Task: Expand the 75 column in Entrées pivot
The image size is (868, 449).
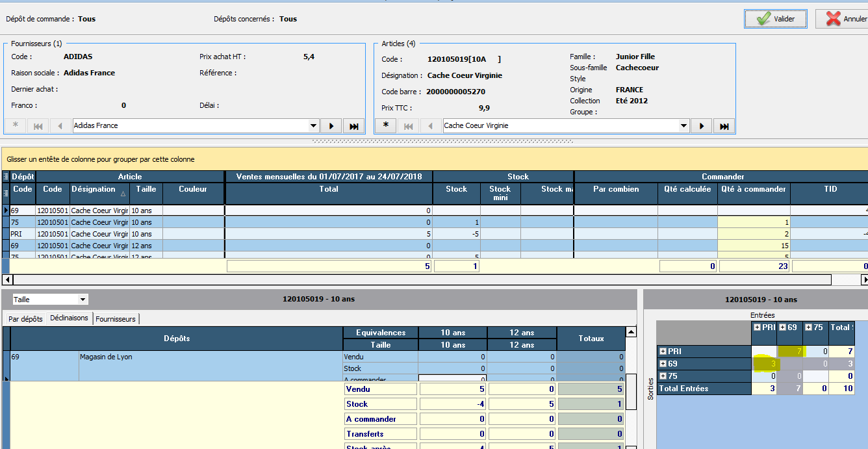Action: 810,327
